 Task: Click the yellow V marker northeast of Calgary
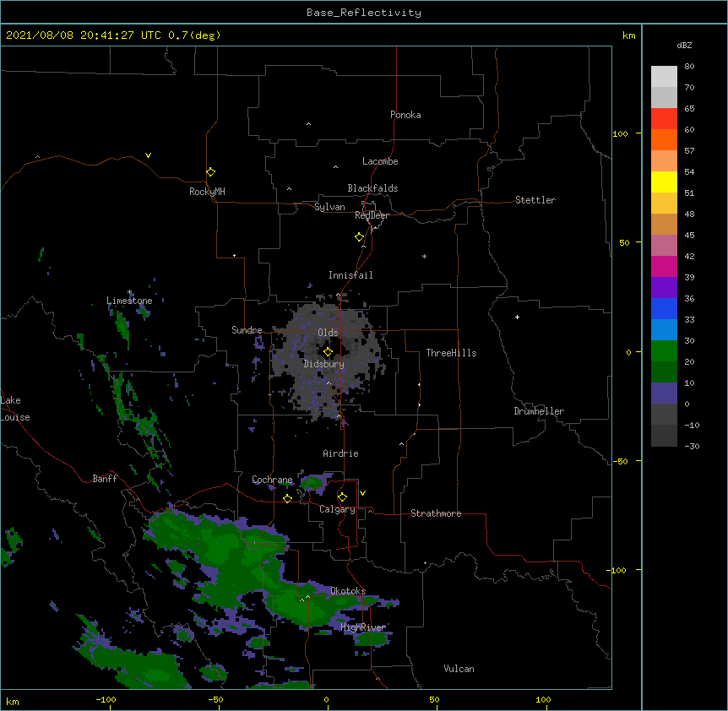click(x=362, y=493)
